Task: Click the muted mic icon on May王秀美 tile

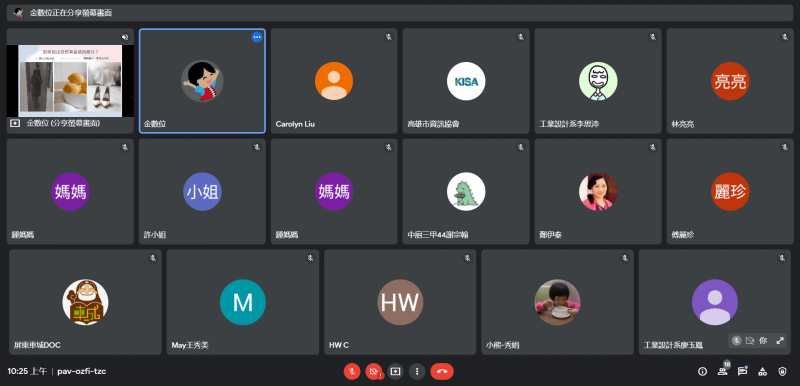Action: pyautogui.click(x=310, y=258)
